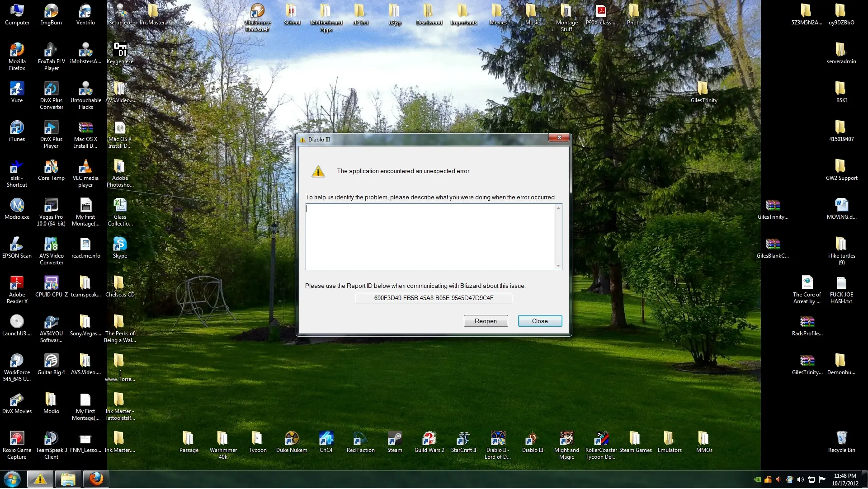
Task: Select the Diablo III desktop shortcut icon
Action: [532, 439]
